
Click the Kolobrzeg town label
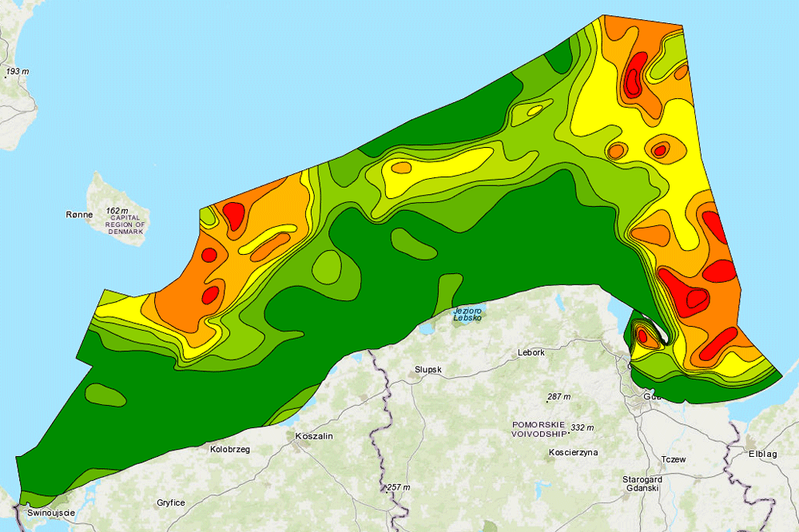(230, 450)
